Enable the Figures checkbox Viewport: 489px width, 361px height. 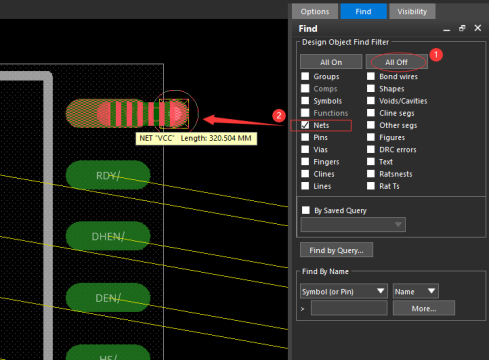371,137
